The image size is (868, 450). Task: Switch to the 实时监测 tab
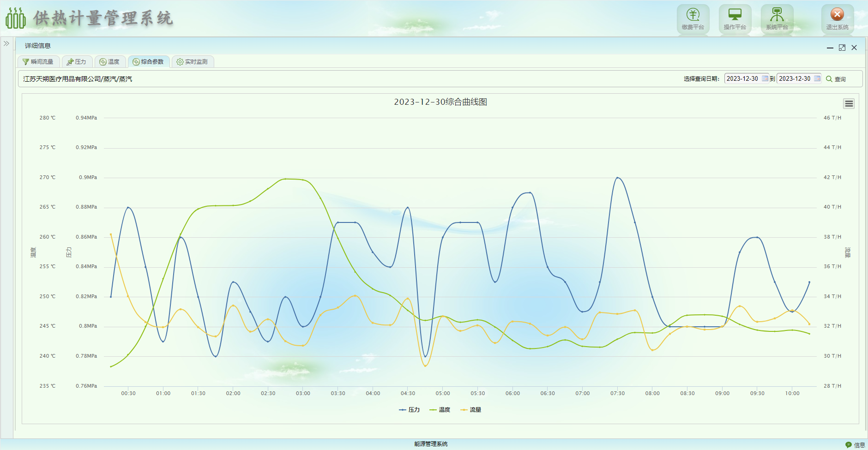coord(192,62)
